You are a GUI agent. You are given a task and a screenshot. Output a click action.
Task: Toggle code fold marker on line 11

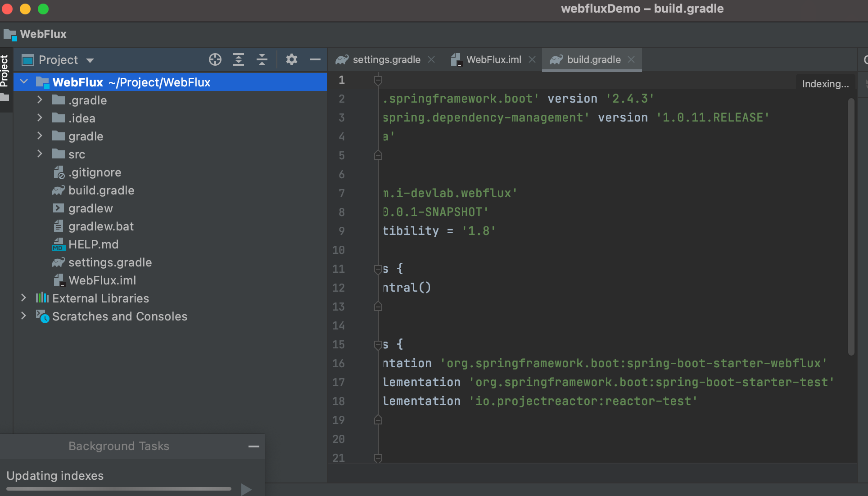pyautogui.click(x=378, y=269)
